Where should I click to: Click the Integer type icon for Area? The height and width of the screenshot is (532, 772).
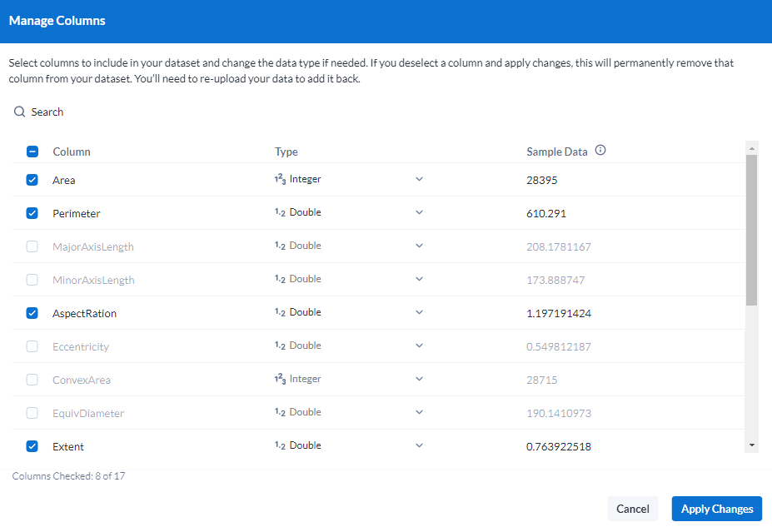tap(281, 179)
